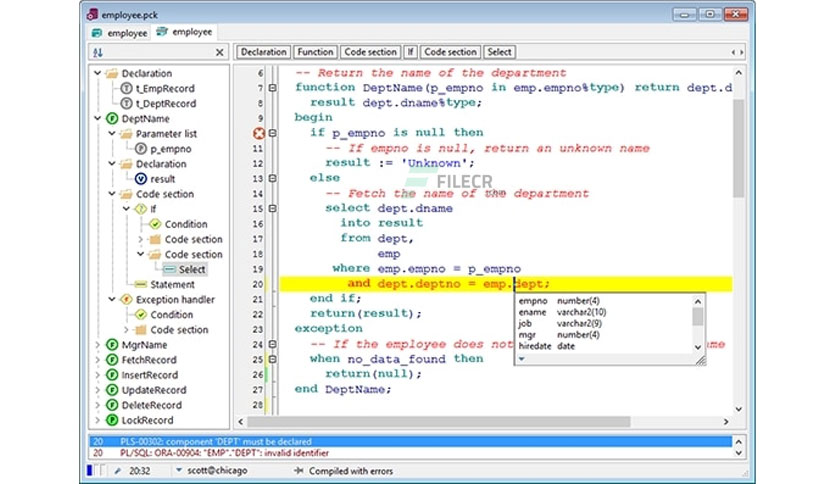The height and width of the screenshot is (484, 836).
Task: Click the If node question icon
Action: pyautogui.click(x=141, y=209)
